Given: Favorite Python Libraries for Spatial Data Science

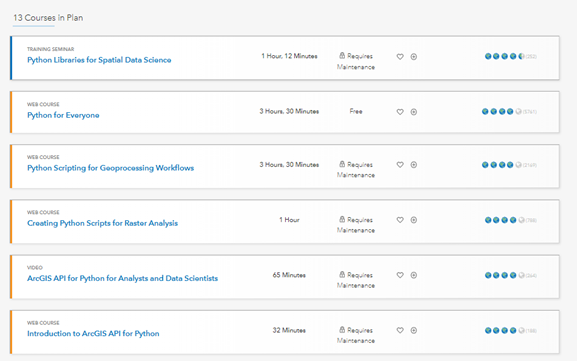Looking at the screenshot, I should [x=400, y=57].
